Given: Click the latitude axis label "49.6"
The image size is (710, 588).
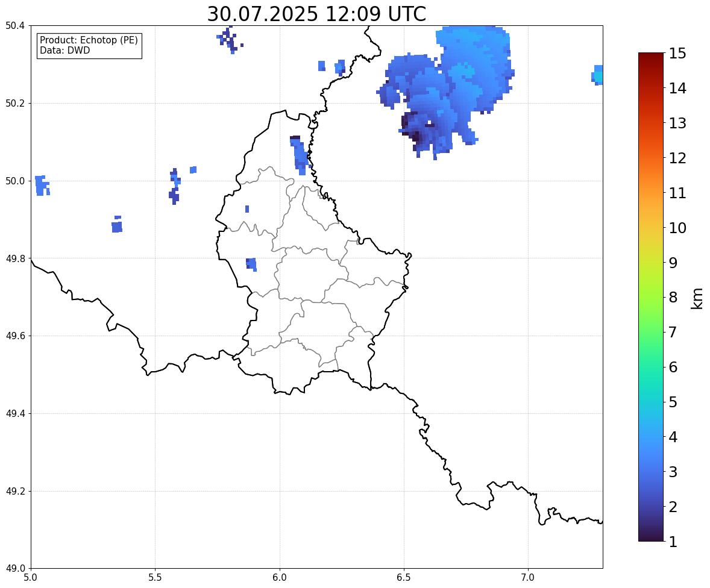Looking at the screenshot, I should click(x=14, y=336).
